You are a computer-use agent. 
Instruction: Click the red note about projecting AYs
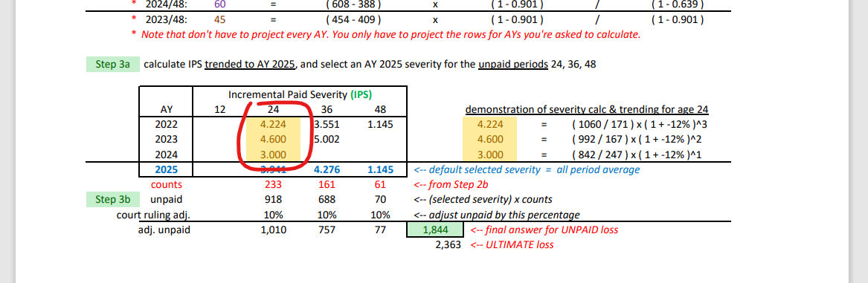coord(390,34)
